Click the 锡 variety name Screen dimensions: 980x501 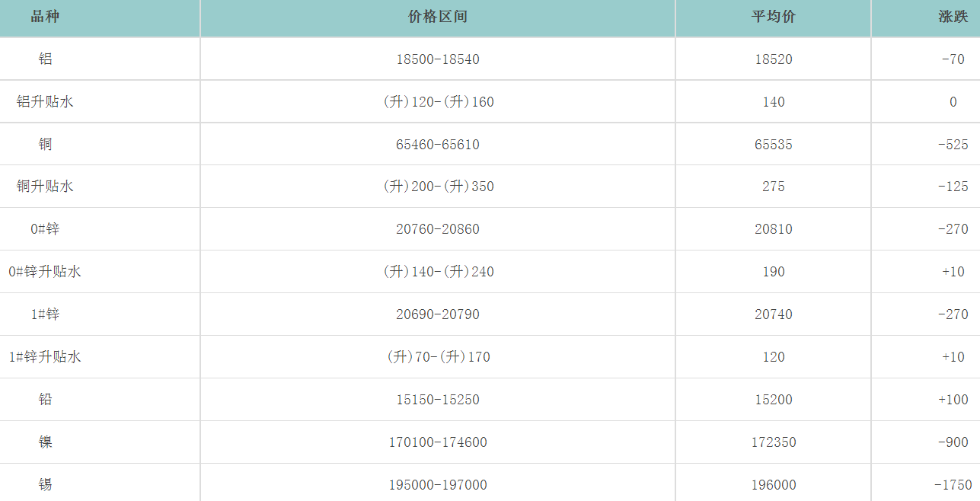click(46, 485)
